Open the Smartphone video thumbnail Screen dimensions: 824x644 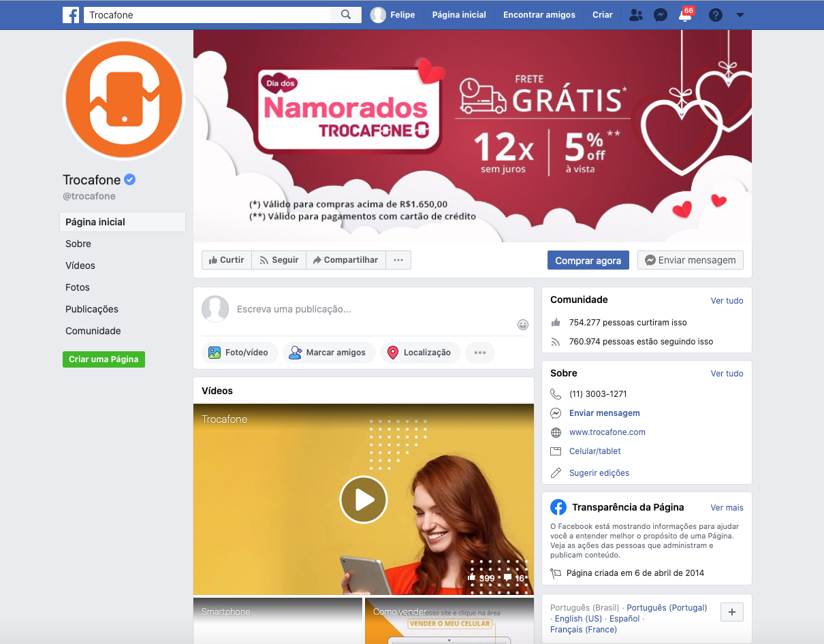(x=278, y=621)
